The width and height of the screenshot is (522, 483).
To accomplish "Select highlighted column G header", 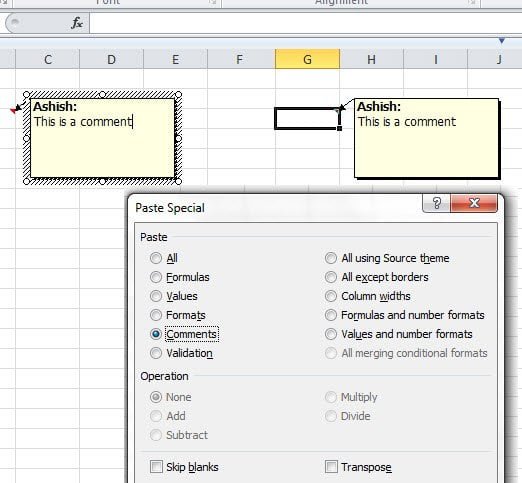I will coord(307,59).
